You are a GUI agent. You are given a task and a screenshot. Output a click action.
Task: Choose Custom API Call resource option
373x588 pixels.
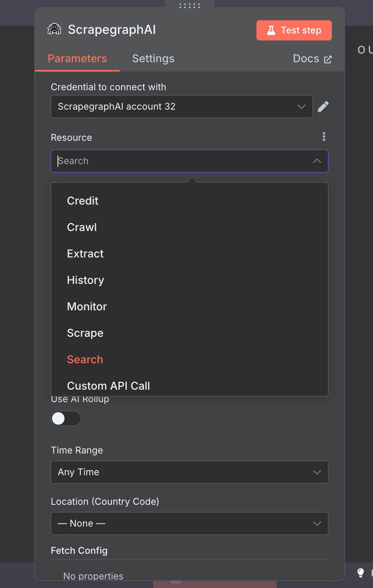coord(189,385)
